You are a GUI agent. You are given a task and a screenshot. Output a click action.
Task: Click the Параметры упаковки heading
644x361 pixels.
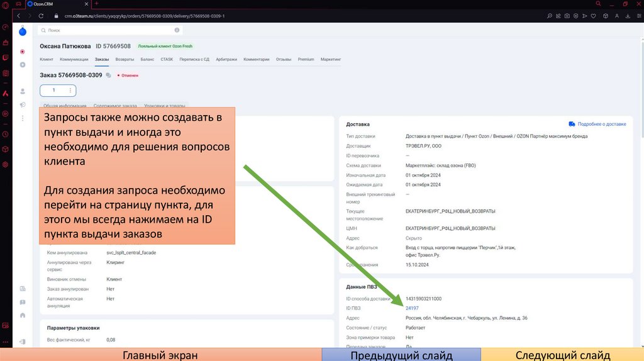73,328
